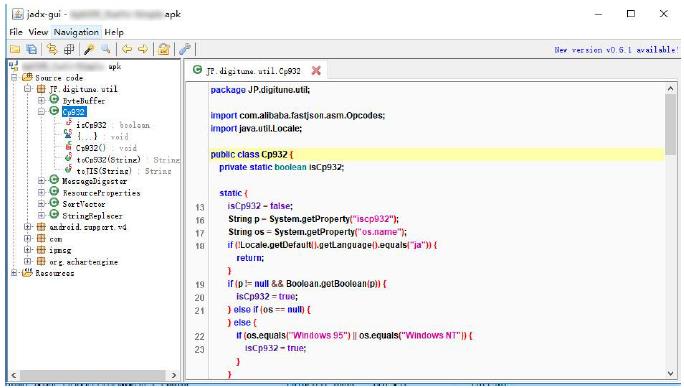The image size is (684, 388).
Task: Collapse the Source code node
Action: [x=14, y=78]
